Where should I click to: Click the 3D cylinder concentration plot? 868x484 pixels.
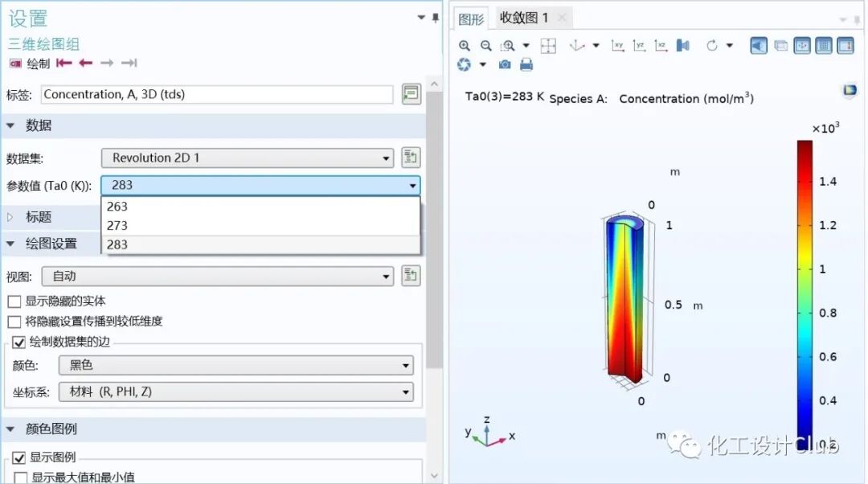click(625, 299)
